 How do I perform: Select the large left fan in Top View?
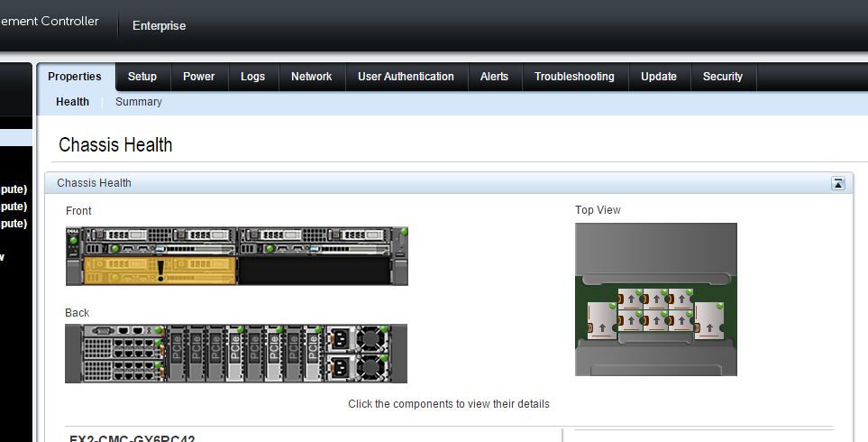point(602,321)
